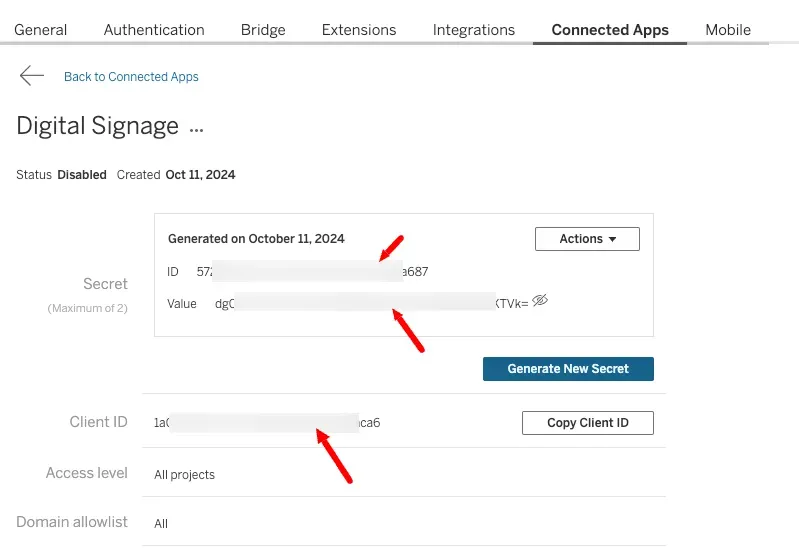Open the Authentication tab
This screenshot has width=799, height=556.
[x=154, y=29]
